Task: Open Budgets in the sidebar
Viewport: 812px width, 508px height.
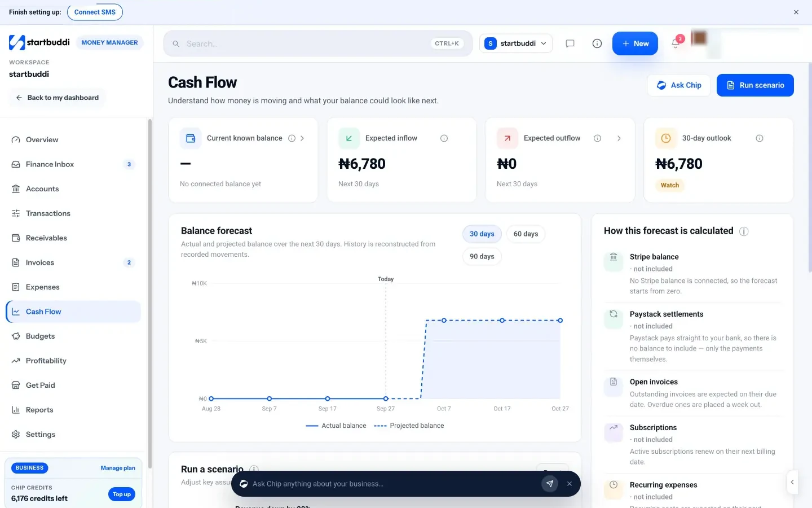Action: tap(73, 336)
